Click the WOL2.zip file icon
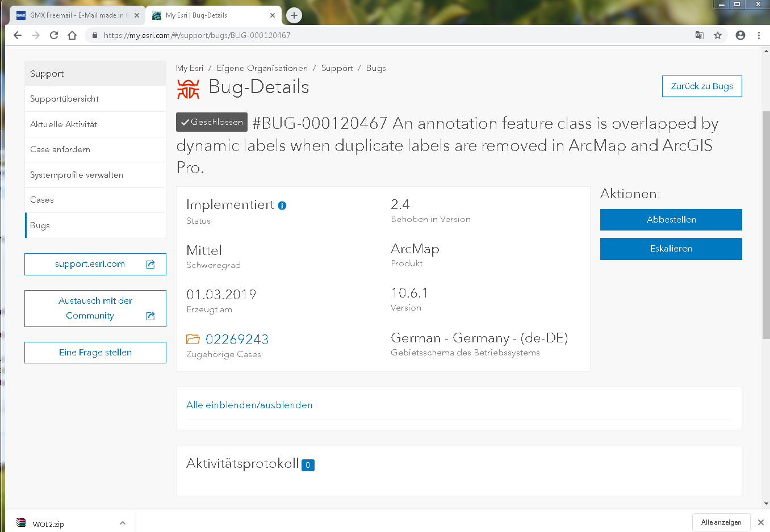Viewport: 770px width, 532px height. tap(21, 523)
